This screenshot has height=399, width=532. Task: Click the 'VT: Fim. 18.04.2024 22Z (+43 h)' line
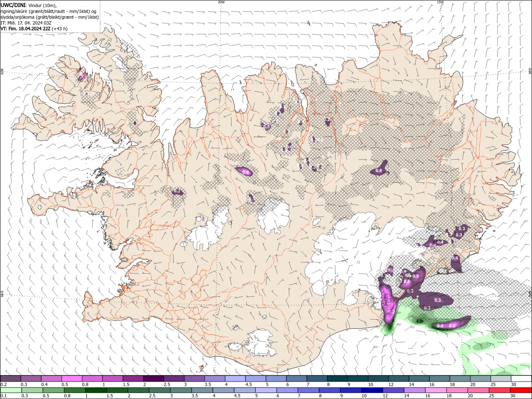click(34, 29)
